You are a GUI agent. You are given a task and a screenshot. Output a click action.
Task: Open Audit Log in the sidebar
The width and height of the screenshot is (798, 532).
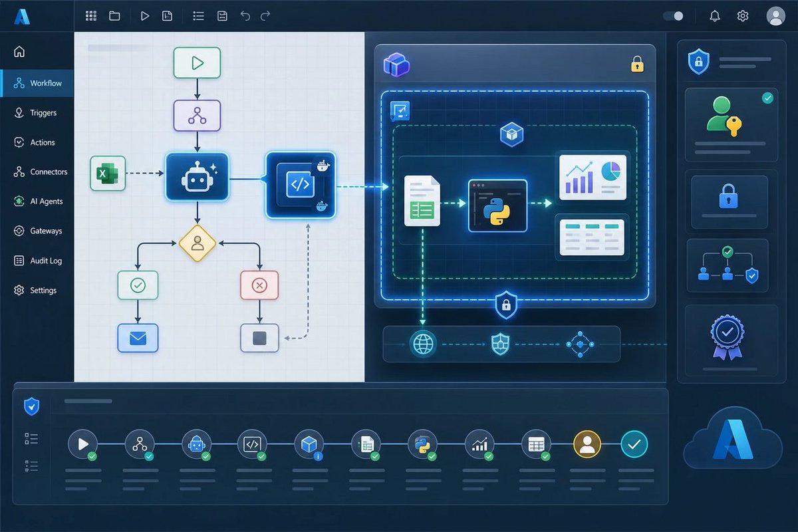(37, 261)
